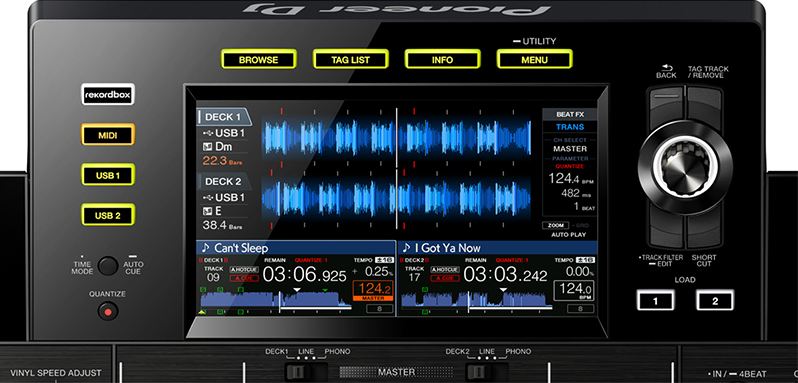The width and height of the screenshot is (798, 383).
Task: Select the orange 124.2 MASTER BPM box
Action: [x=373, y=290]
